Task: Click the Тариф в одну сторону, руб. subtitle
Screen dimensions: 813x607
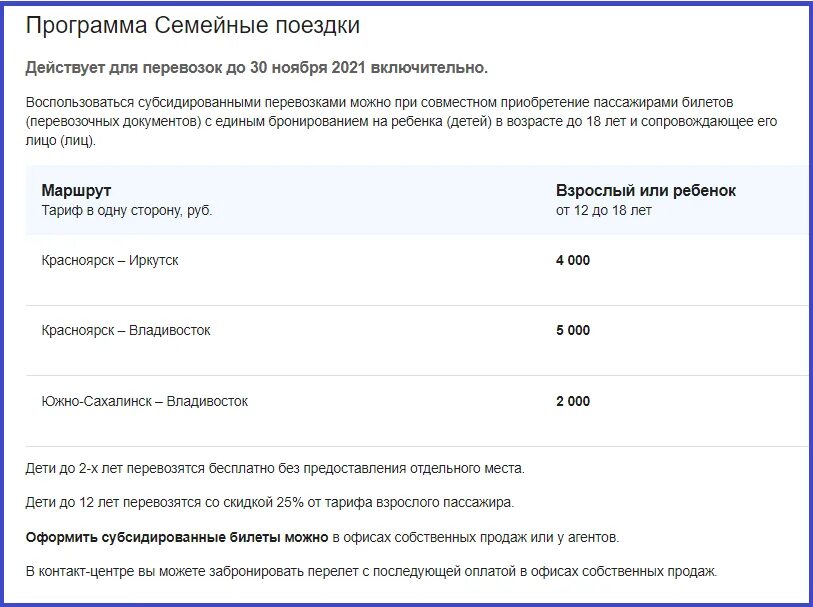Action: click(127, 211)
